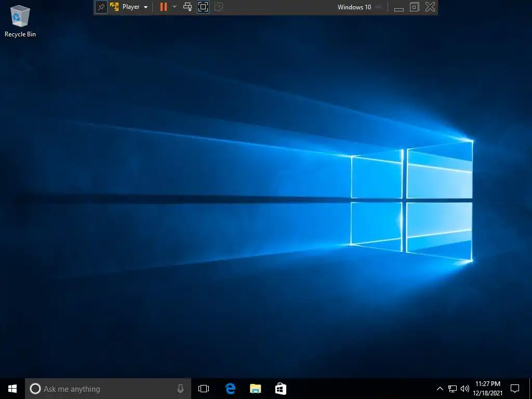532x399 pixels.
Task: Select the Recycle Bin desktop icon
Action: pos(20,21)
